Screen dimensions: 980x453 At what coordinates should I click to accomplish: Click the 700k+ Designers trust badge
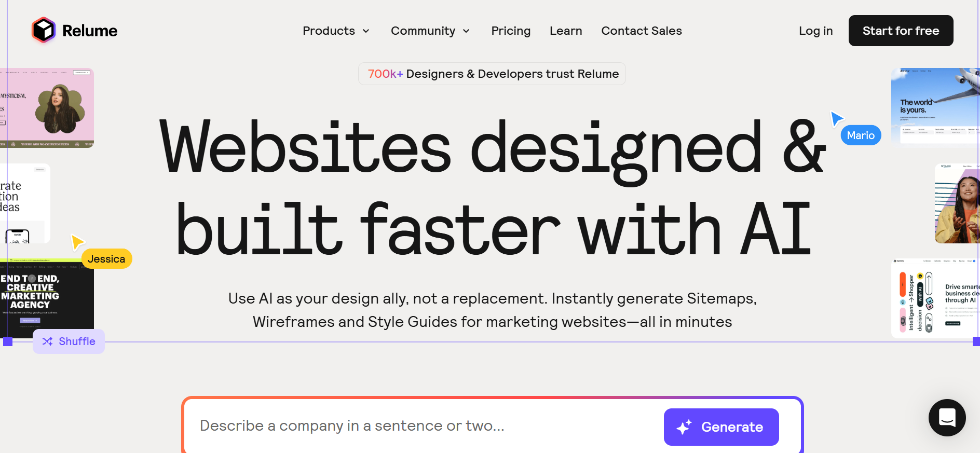pos(492,74)
